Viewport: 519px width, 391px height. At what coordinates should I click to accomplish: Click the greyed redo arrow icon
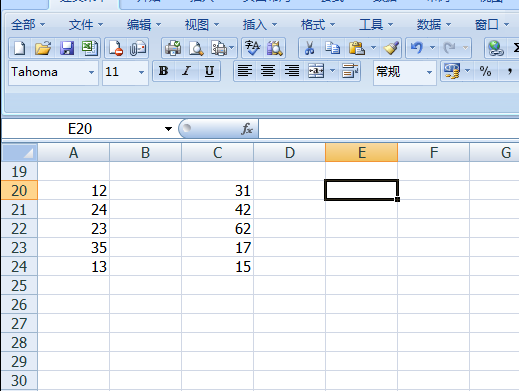click(450, 48)
